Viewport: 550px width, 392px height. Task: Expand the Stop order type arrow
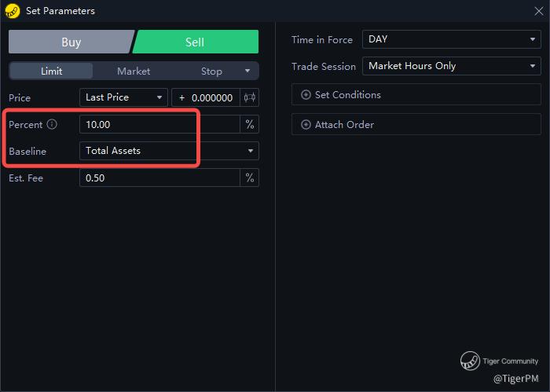(x=247, y=71)
